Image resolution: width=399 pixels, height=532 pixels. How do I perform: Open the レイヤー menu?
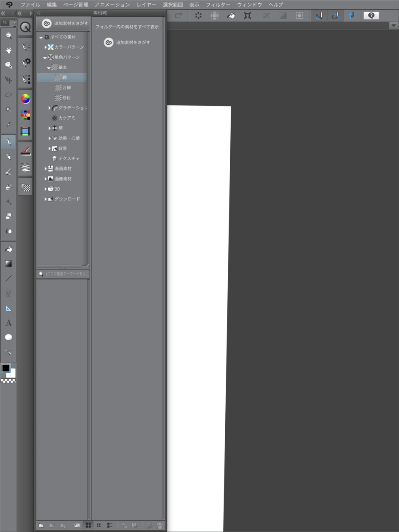click(x=146, y=5)
